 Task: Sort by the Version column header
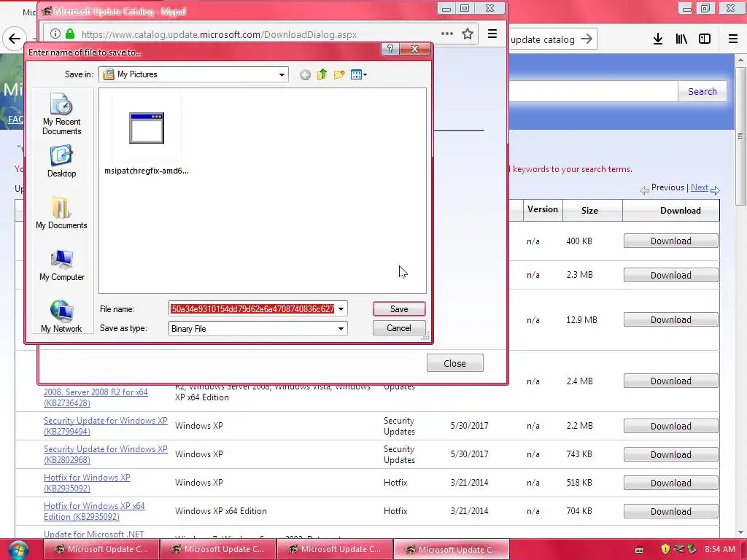(x=543, y=209)
